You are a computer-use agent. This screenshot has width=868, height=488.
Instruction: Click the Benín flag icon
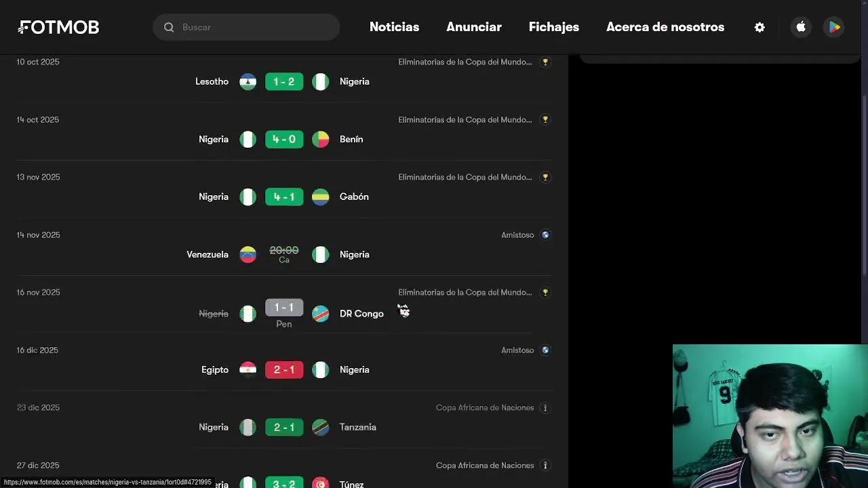tap(320, 139)
